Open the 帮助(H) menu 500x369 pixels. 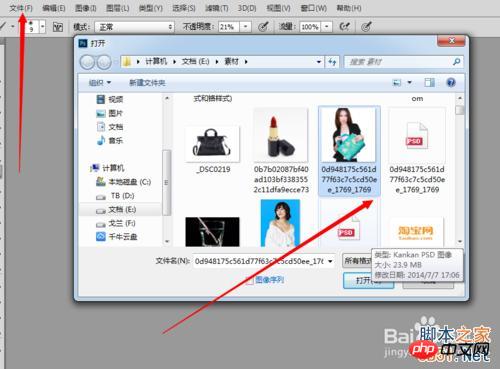pos(349,8)
